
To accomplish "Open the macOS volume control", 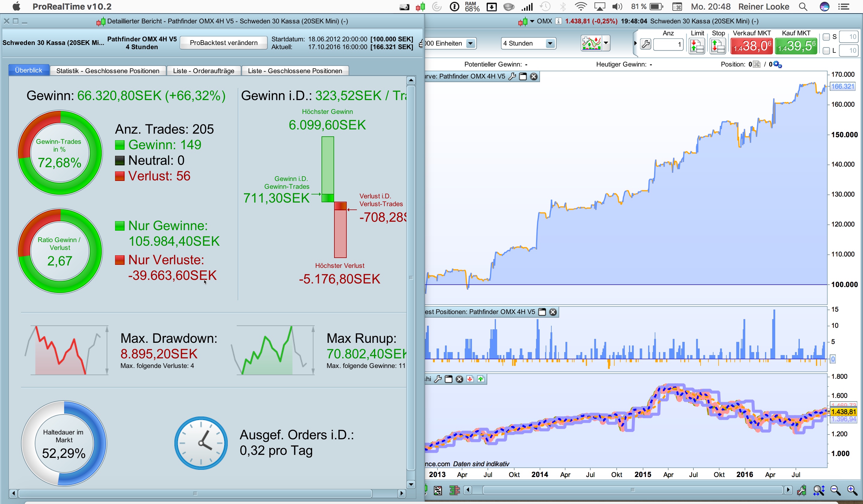I will (617, 7).
